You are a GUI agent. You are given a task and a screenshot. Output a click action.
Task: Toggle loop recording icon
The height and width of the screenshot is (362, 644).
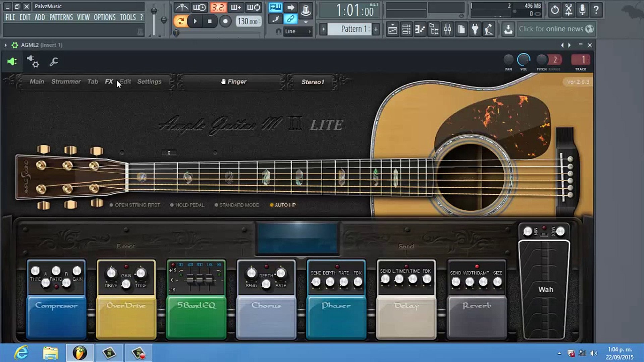coord(254,7)
